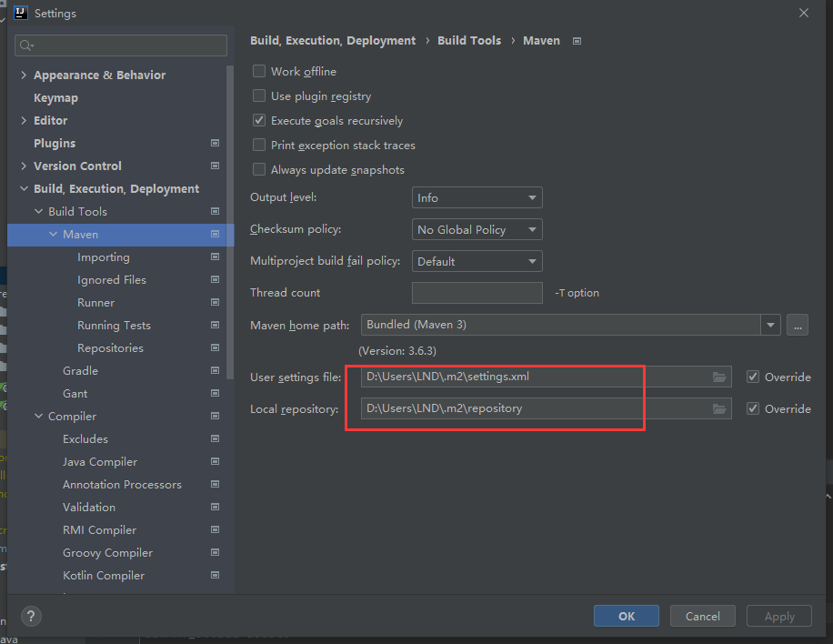This screenshot has height=644, width=833.
Task: Click the Apply button
Action: [x=779, y=616]
